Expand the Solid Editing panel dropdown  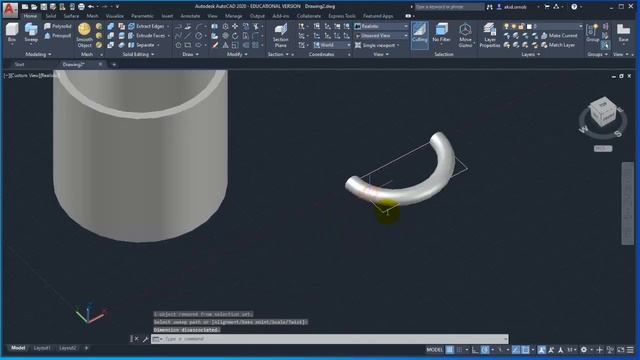[139, 54]
